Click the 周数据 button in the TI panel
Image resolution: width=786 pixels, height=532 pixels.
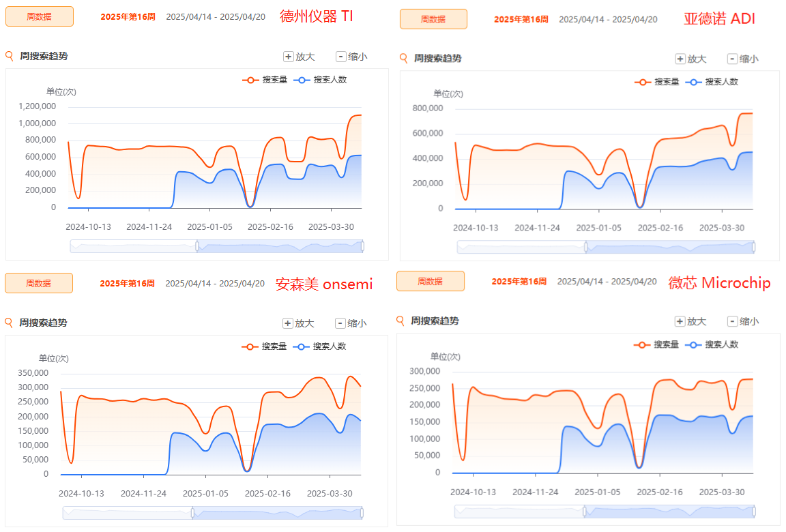point(40,16)
